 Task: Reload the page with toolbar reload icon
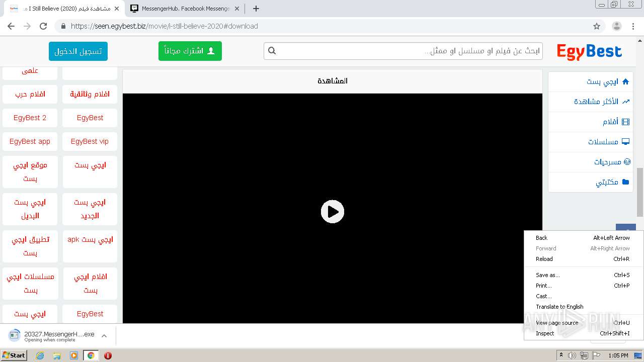[x=43, y=26]
